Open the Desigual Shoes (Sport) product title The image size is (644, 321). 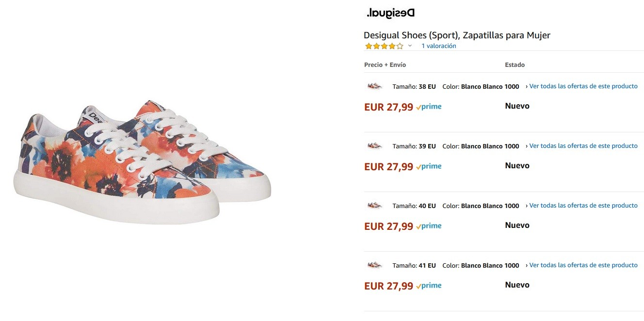point(457,35)
